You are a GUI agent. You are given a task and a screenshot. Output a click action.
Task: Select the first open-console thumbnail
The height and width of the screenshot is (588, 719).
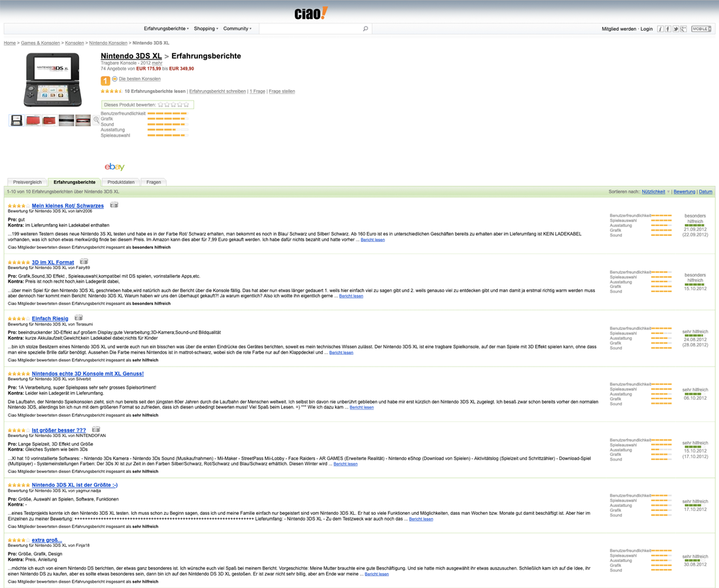[16, 120]
